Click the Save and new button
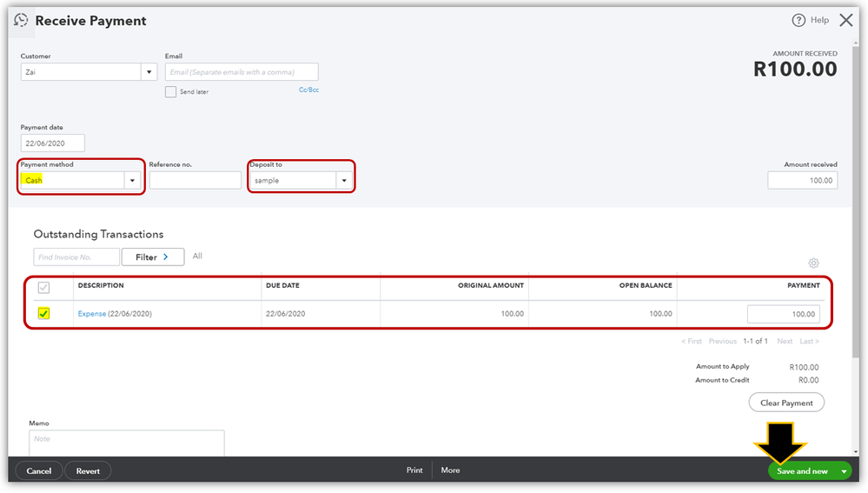 802,471
